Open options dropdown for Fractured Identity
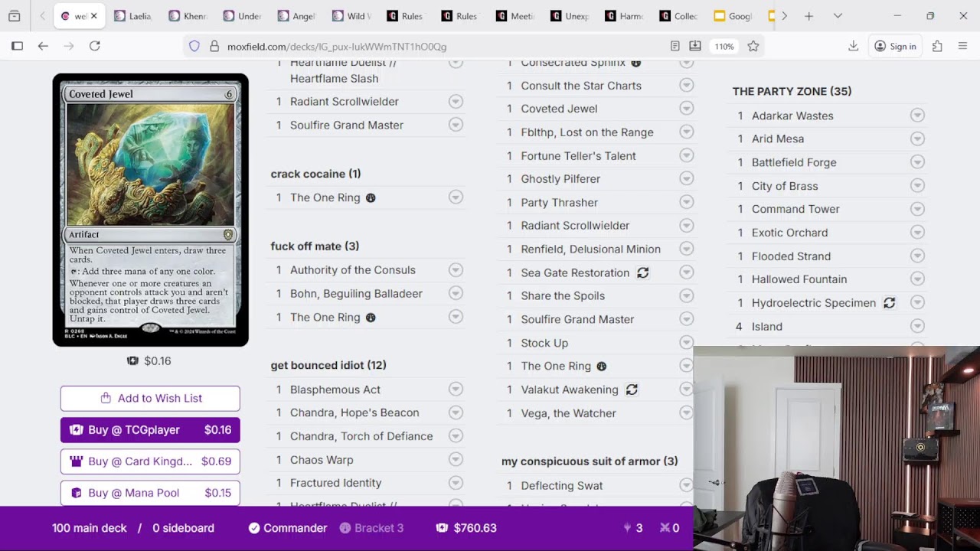Image resolution: width=980 pixels, height=551 pixels. tap(456, 483)
